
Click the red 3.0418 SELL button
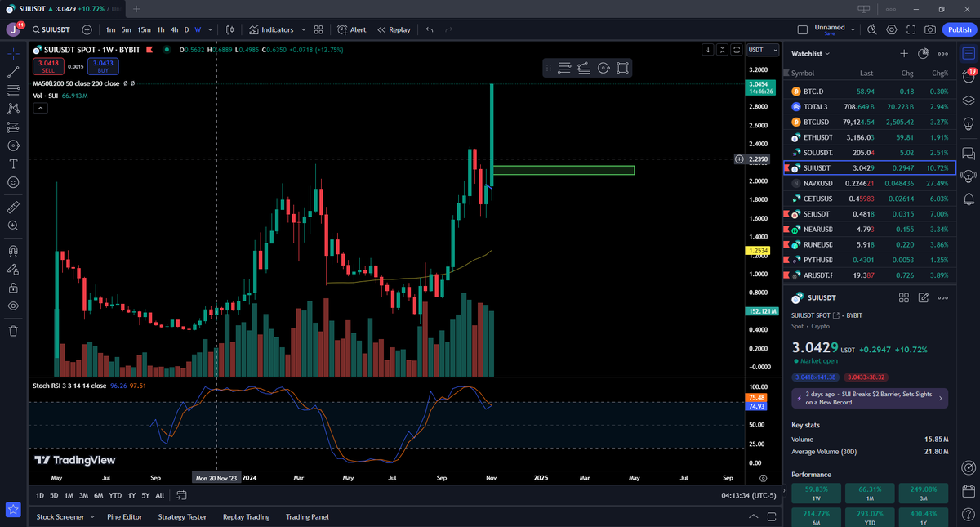click(x=49, y=66)
